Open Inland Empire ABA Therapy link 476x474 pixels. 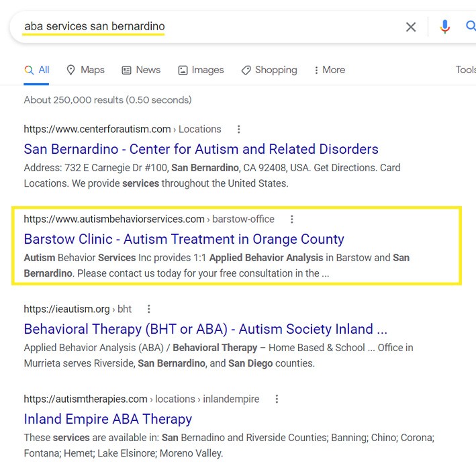pyautogui.click(x=107, y=419)
